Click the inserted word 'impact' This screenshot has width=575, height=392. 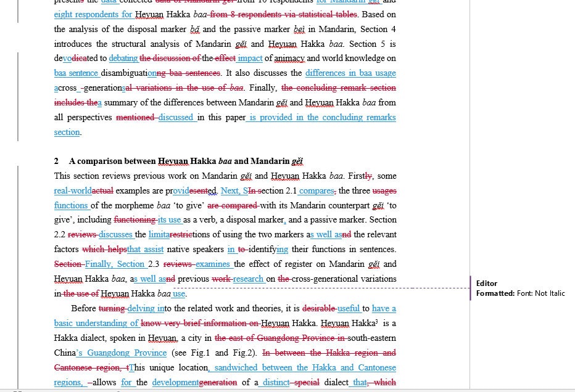pyautogui.click(x=250, y=59)
